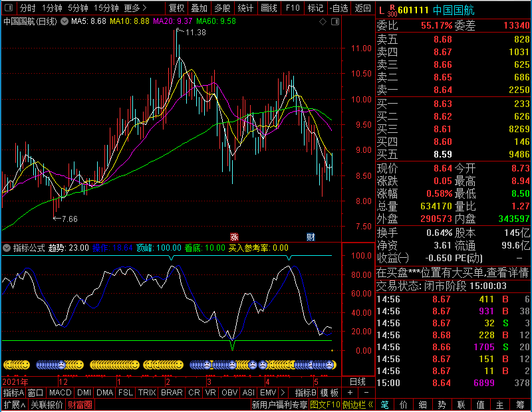The height and width of the screenshot is (412, 532).
Task: Open the 复权 adjustment menu
Action: tap(176, 8)
